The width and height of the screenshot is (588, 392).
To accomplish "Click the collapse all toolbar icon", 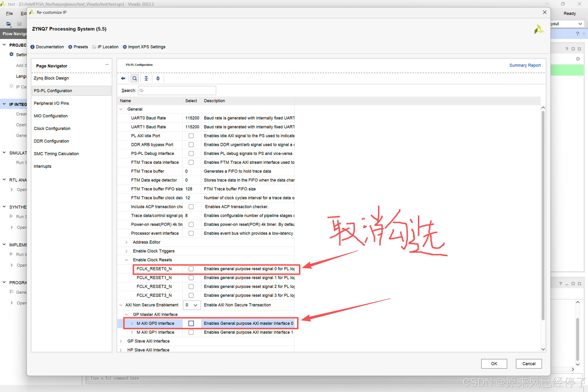I will coord(146,78).
